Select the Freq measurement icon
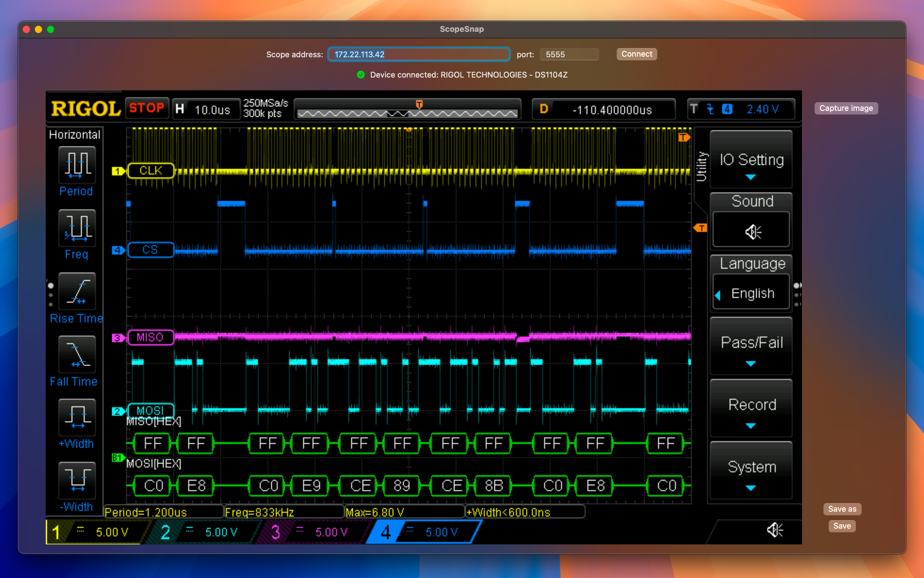The width and height of the screenshot is (924, 578). point(77,228)
